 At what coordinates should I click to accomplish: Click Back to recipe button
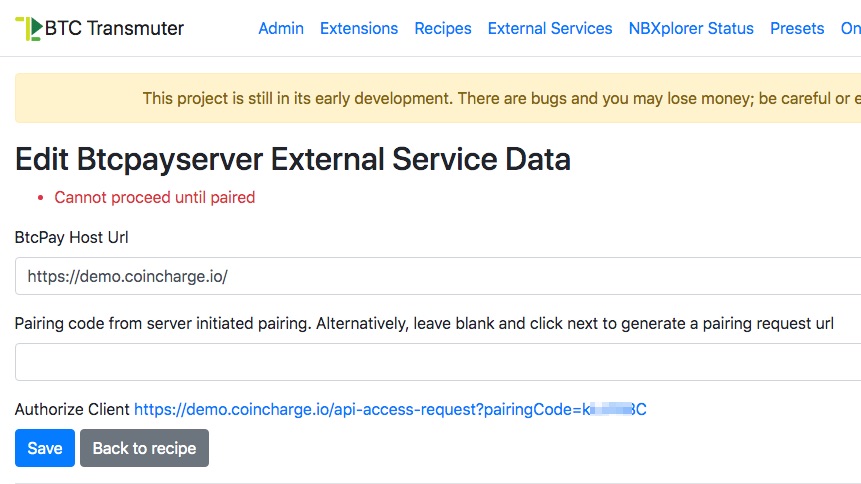coord(144,448)
